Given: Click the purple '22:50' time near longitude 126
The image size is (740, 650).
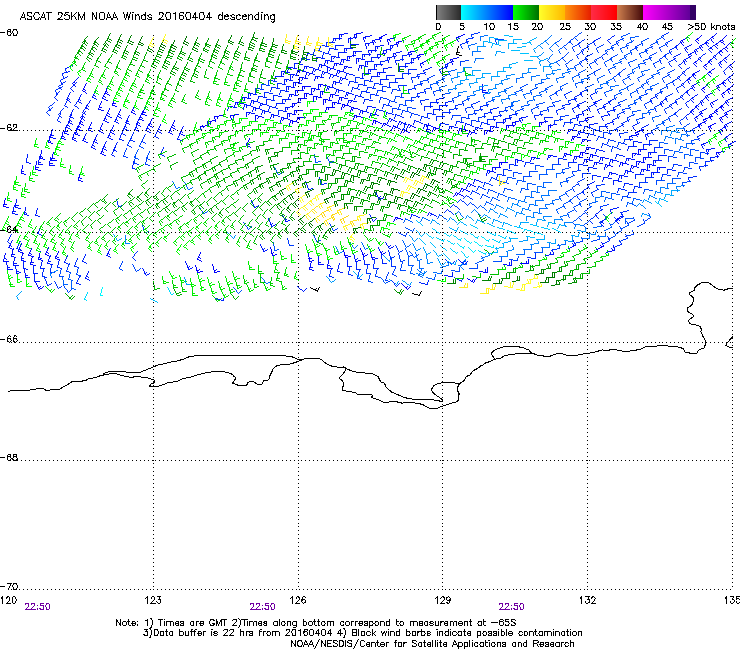Looking at the screenshot, I should (262, 607).
